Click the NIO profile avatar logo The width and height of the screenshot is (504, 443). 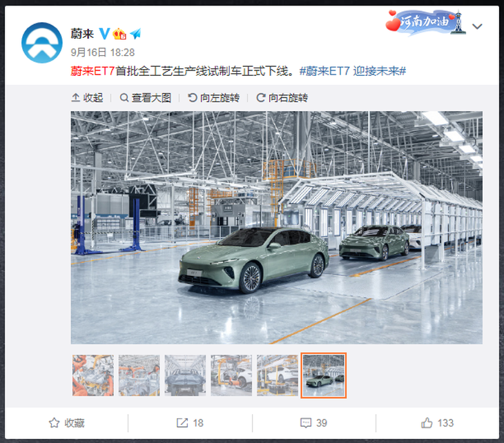[x=42, y=43]
